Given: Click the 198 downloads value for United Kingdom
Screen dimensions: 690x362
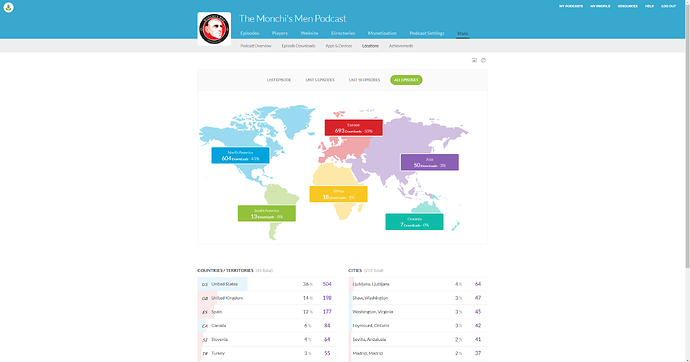Looking at the screenshot, I should coord(327,298).
